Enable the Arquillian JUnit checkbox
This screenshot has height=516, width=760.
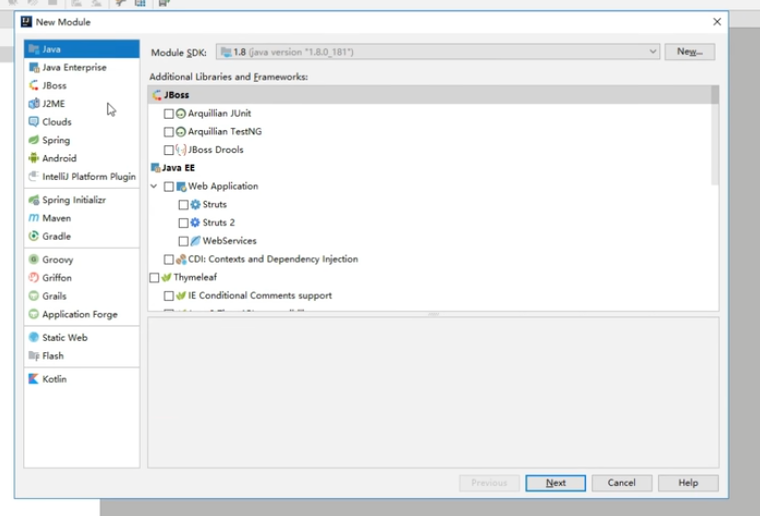(x=169, y=114)
